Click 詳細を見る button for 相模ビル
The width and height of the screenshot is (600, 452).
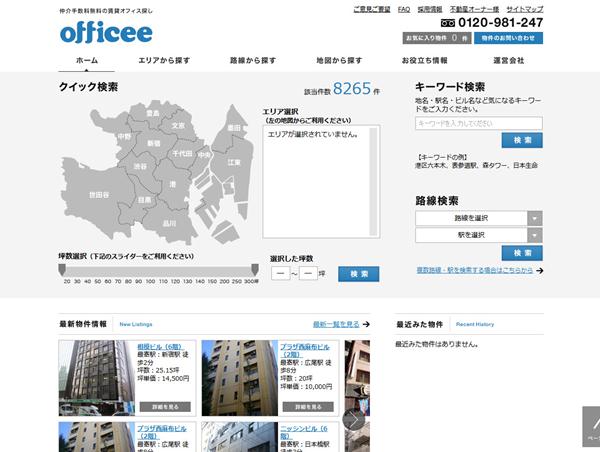pos(165,407)
